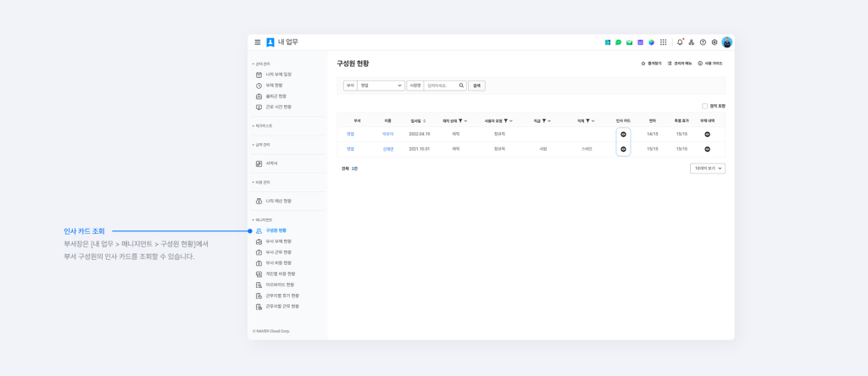The image size is (868, 376).
Task: Click the 즐겨찾기 favorites link
Action: click(x=650, y=64)
